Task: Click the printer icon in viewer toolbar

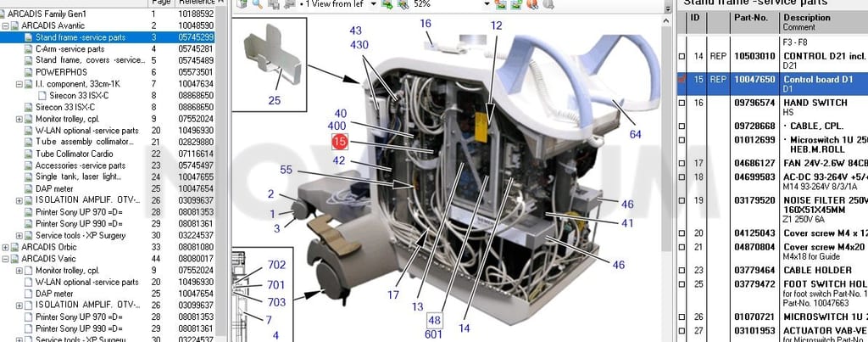Action: [290, 4]
